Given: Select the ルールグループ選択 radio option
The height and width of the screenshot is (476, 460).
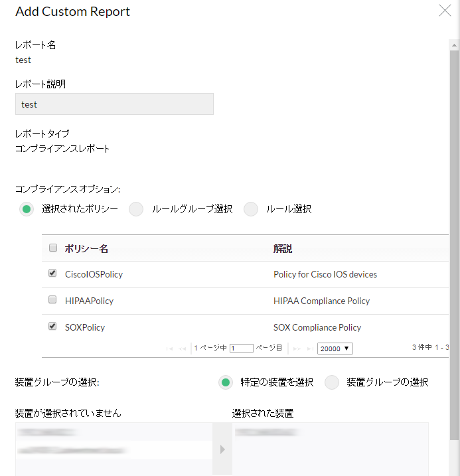Looking at the screenshot, I should (136, 209).
